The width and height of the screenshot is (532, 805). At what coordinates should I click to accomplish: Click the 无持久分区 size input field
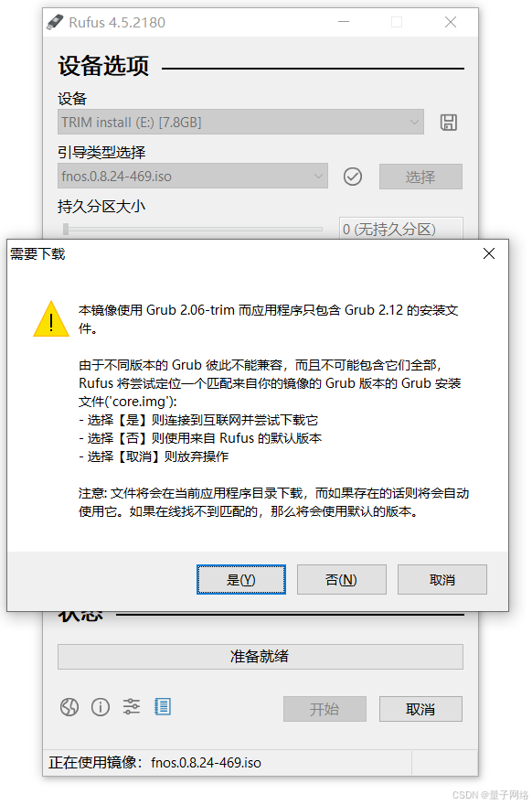pos(401,229)
